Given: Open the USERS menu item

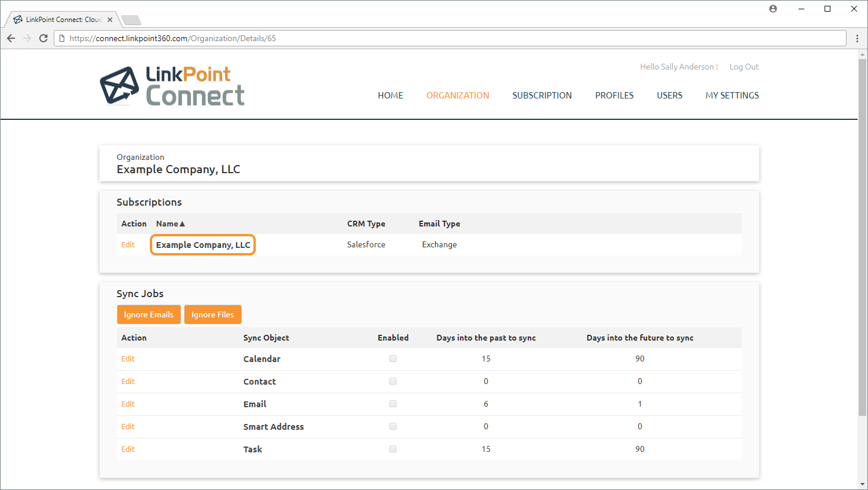Looking at the screenshot, I should [x=670, y=96].
